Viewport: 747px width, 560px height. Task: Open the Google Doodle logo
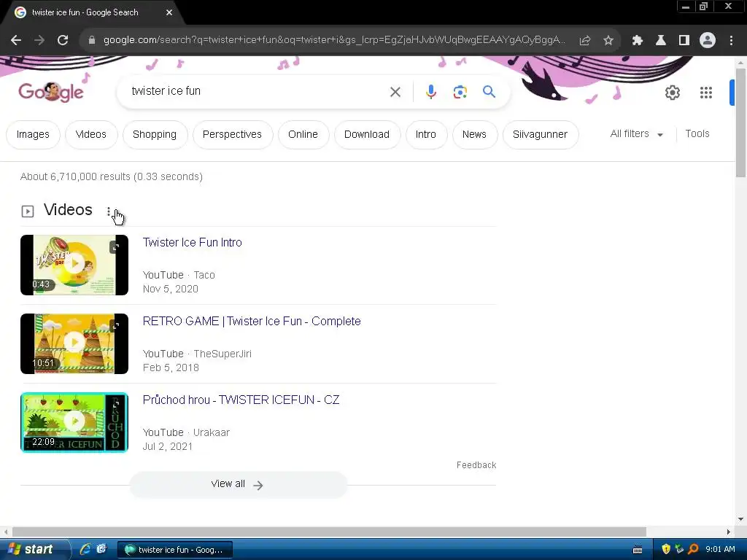tap(51, 91)
